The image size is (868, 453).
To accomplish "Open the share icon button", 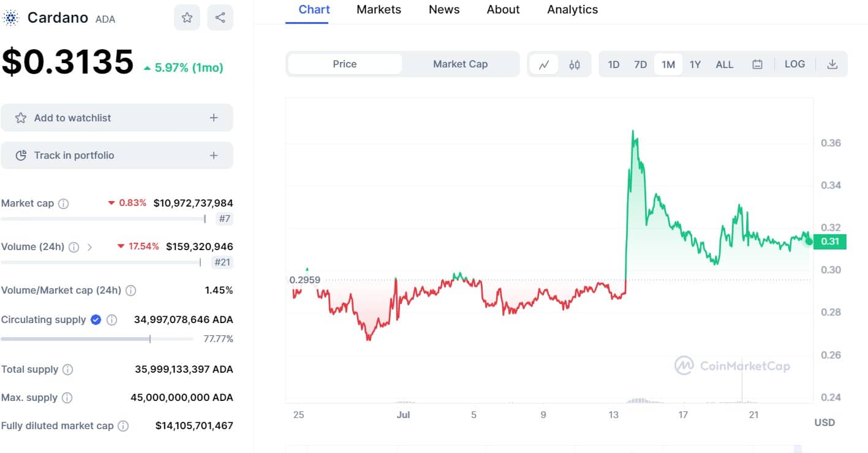I will pyautogui.click(x=220, y=18).
